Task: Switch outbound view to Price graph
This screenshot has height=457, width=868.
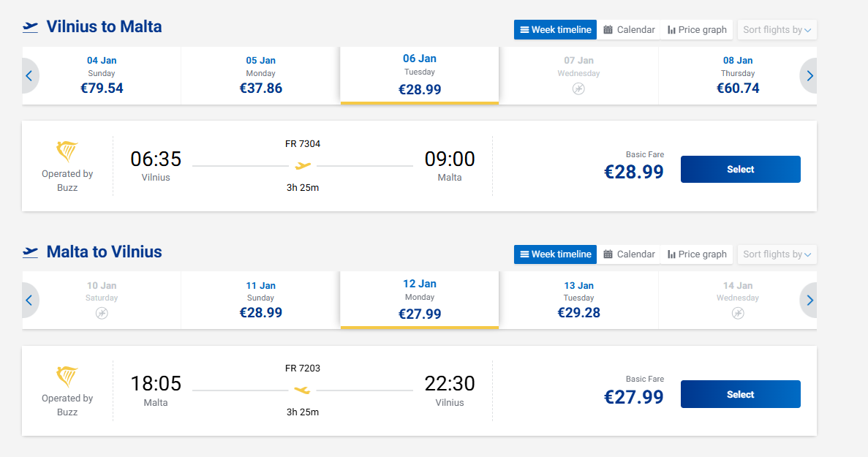Action: point(697,30)
